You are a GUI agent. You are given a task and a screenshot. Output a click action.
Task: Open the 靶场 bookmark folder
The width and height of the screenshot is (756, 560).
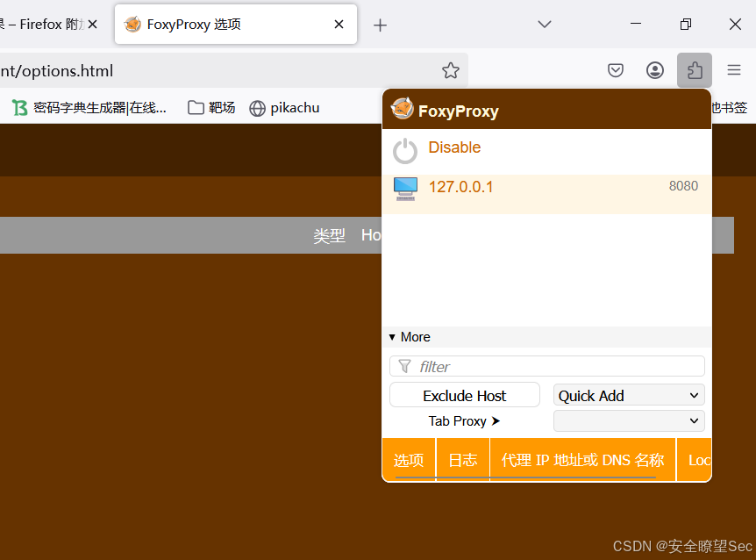pos(211,108)
